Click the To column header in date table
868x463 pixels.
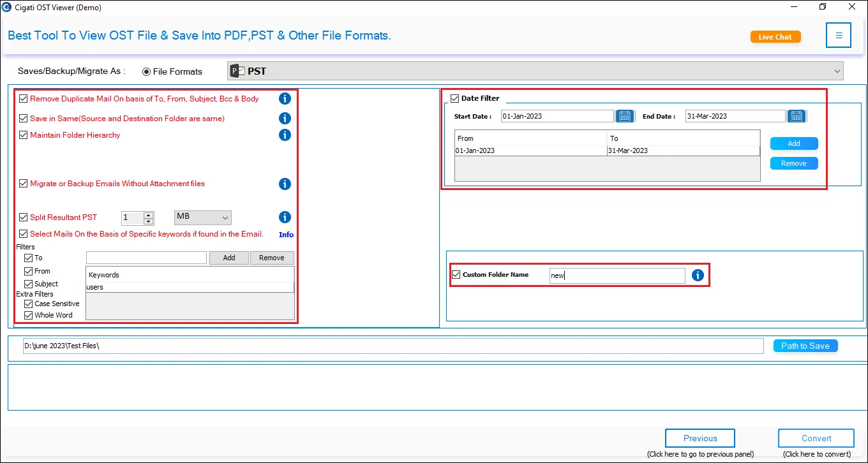click(x=684, y=138)
